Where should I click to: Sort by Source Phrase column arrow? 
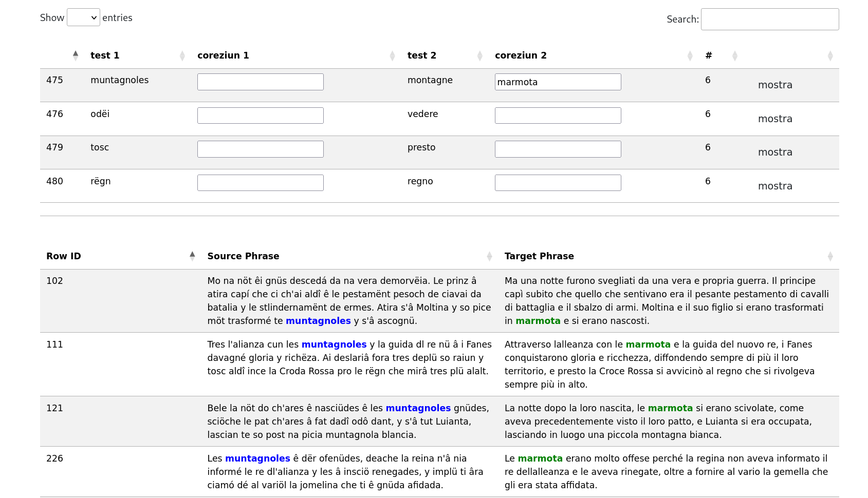pyautogui.click(x=489, y=256)
